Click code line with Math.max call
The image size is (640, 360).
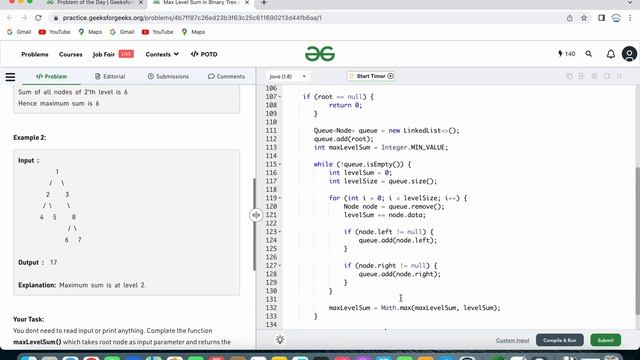(x=414, y=308)
